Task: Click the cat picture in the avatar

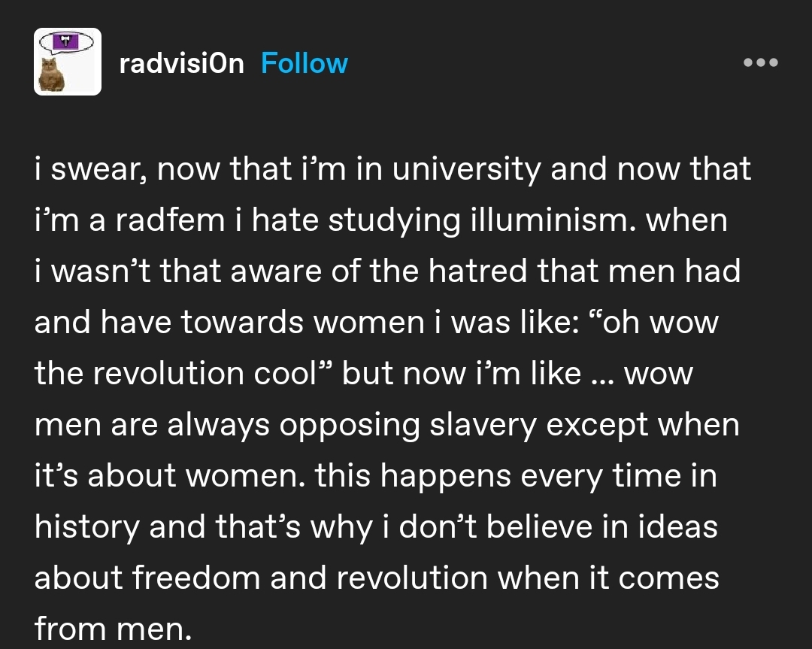Action: click(x=52, y=76)
